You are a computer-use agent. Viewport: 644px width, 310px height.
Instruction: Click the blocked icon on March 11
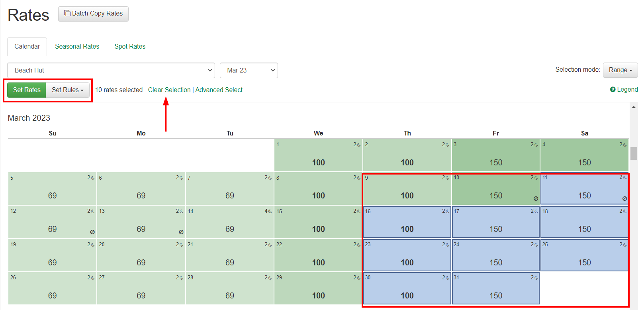point(624,198)
